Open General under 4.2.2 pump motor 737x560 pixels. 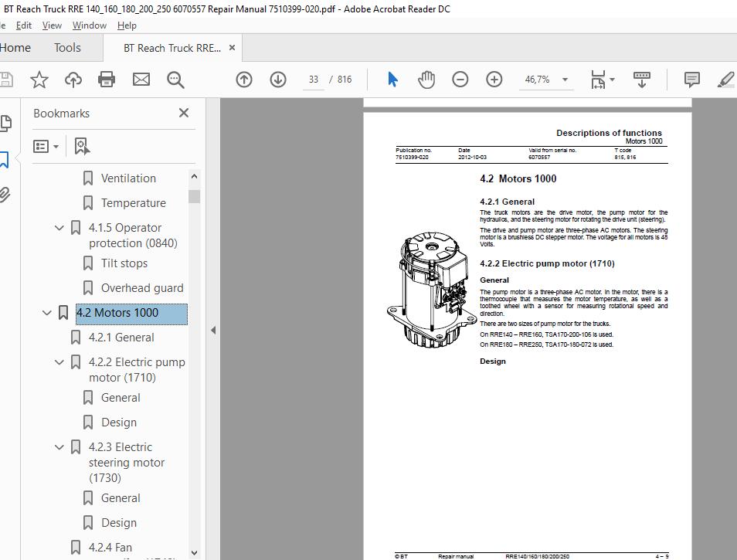point(121,398)
